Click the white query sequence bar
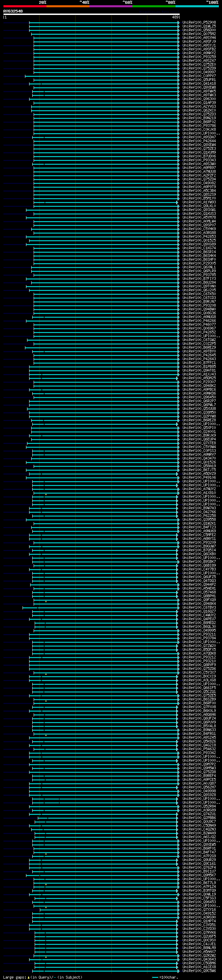Viewport: 222px width, 980px height. (x=92, y=14)
